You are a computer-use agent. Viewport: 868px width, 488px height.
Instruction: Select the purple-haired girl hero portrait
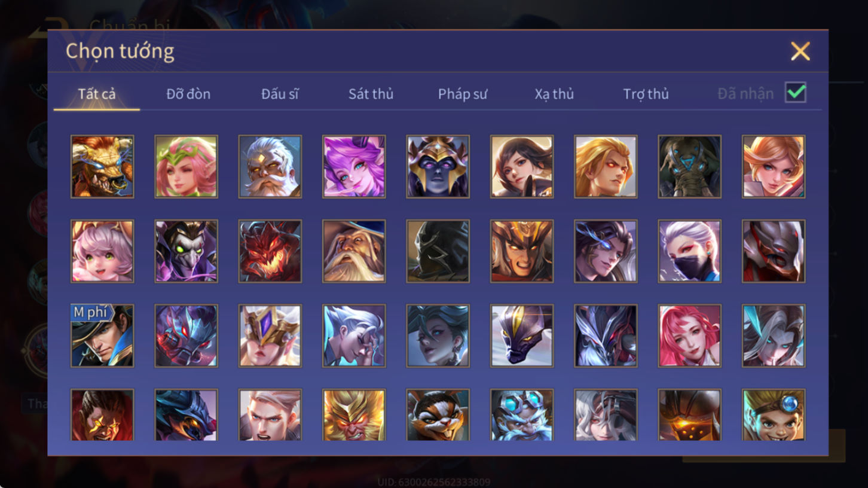tap(354, 166)
